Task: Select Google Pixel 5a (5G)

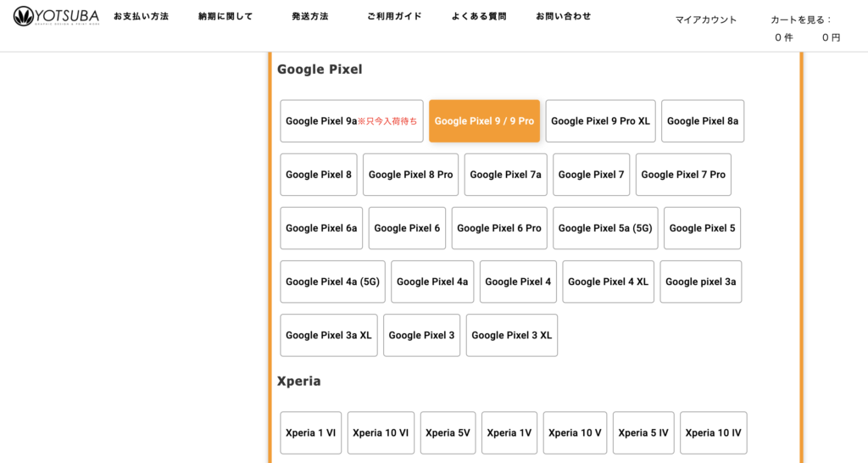Action: click(x=605, y=228)
